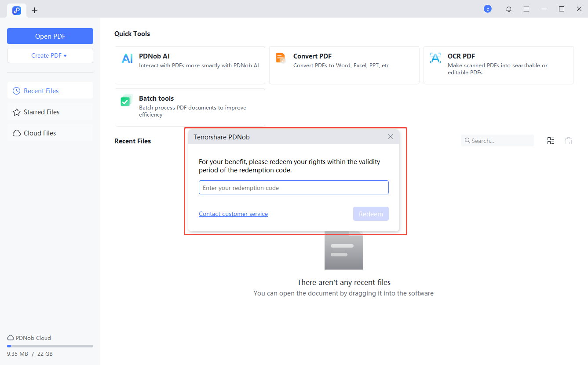Click the empty document placeholder image

pos(344,250)
